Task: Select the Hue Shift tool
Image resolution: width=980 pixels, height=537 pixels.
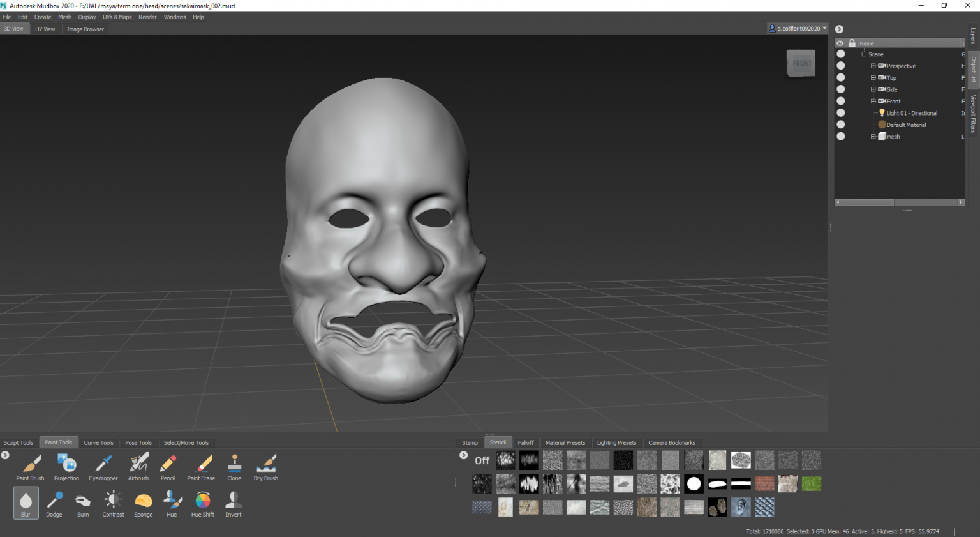Action: click(x=202, y=504)
